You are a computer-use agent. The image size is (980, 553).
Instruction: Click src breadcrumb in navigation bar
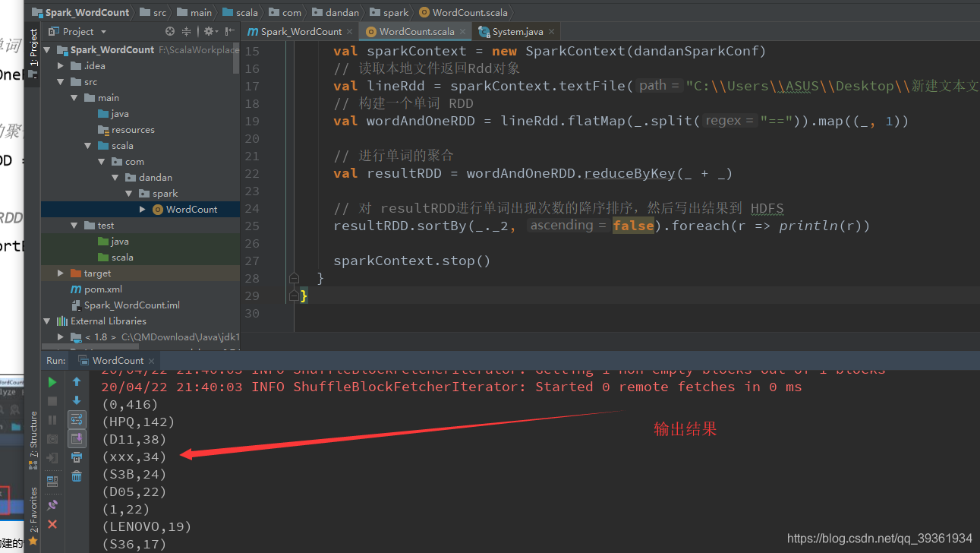154,13
